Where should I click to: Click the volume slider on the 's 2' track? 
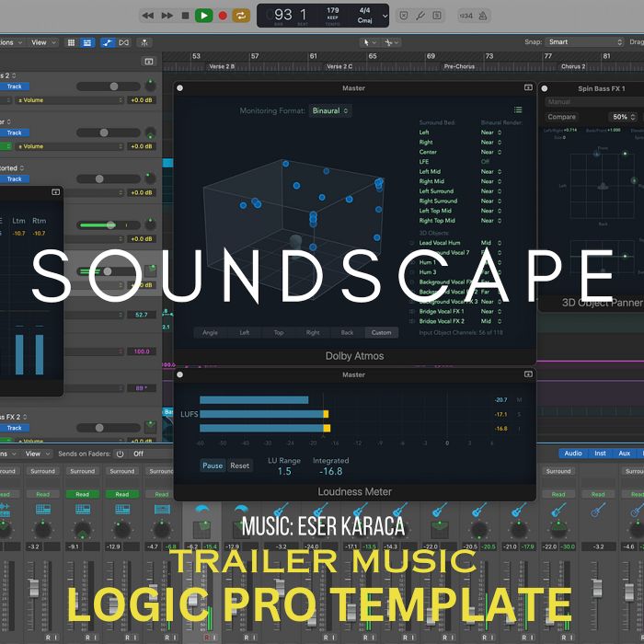(x=109, y=86)
